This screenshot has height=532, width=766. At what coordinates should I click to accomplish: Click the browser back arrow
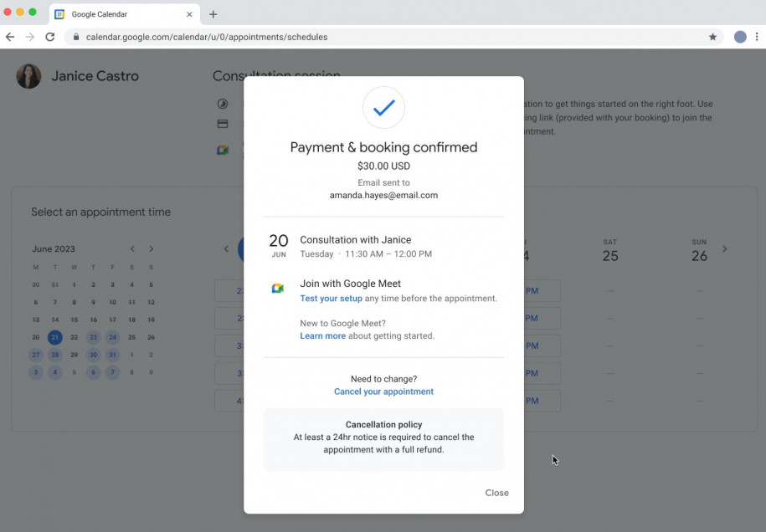pyautogui.click(x=9, y=37)
